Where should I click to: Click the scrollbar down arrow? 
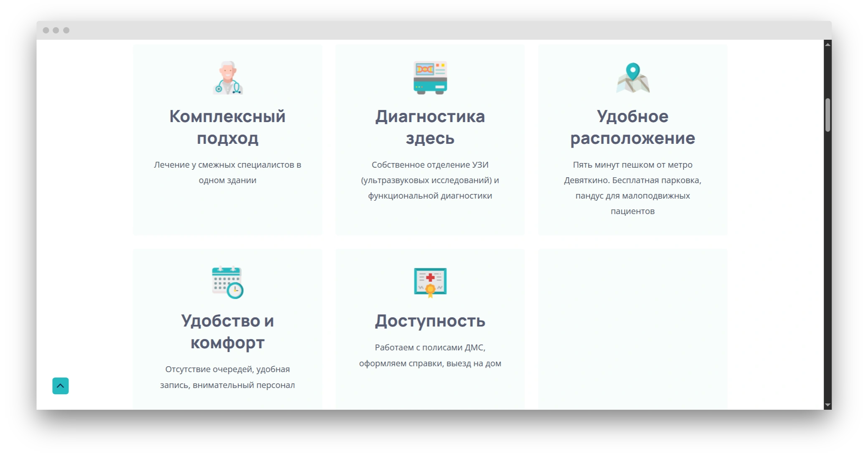[827, 405]
